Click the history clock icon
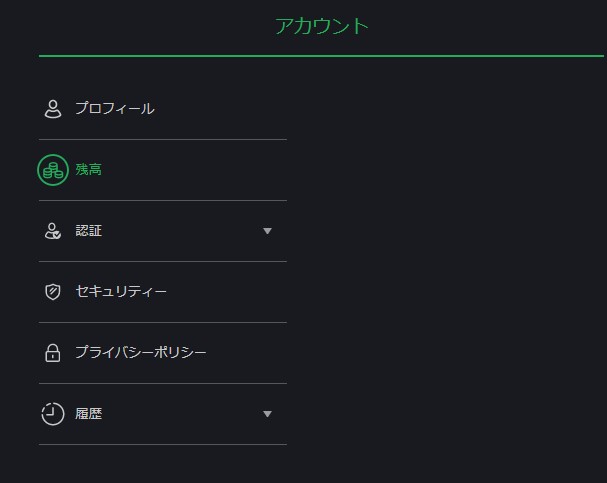The height and width of the screenshot is (483, 607). pos(53,414)
